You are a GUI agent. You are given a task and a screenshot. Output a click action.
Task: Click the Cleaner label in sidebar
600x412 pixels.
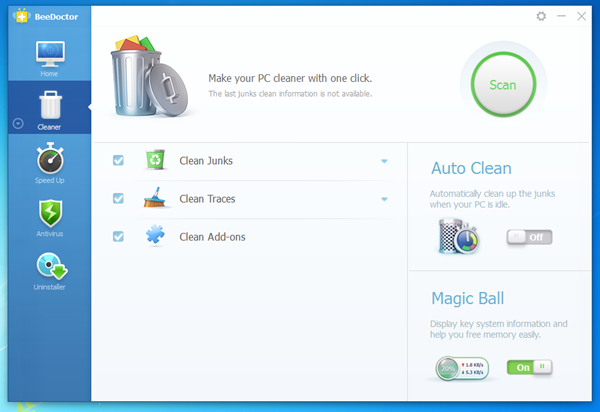pos(49,127)
